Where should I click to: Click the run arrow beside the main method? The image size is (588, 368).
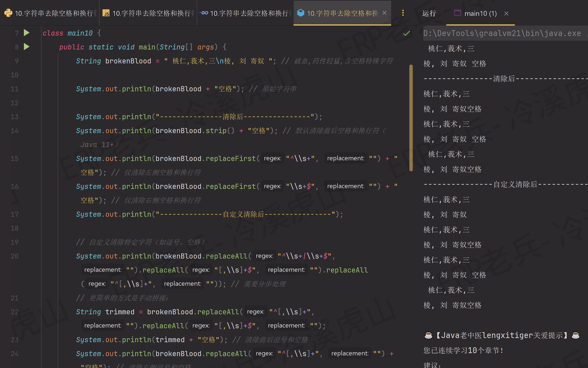tap(26, 47)
